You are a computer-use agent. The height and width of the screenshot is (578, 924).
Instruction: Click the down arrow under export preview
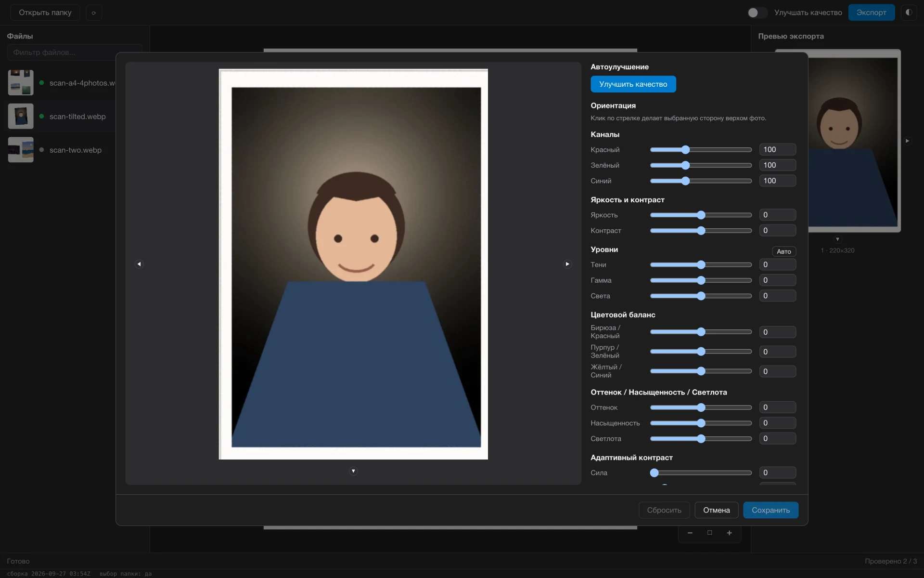pos(837,239)
